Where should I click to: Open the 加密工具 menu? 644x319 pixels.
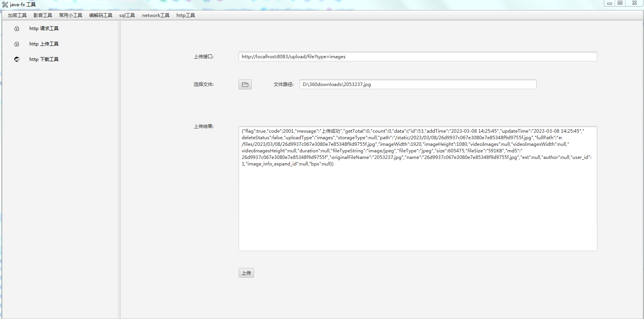[17, 15]
